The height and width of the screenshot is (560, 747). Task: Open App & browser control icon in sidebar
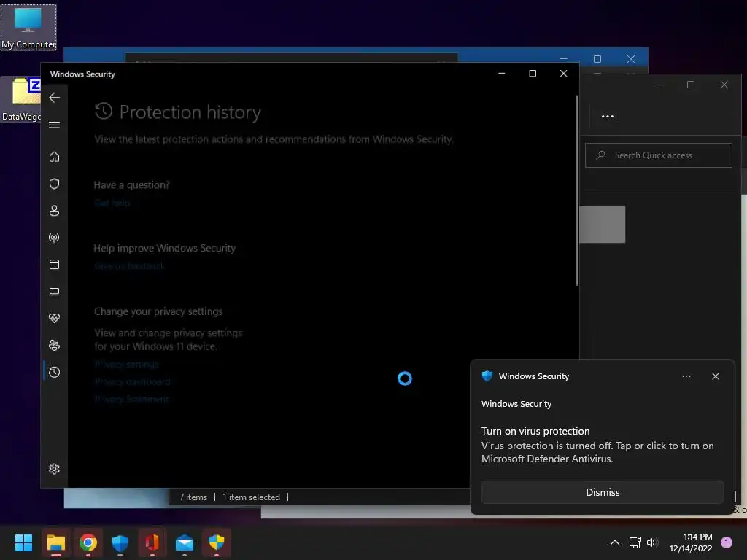(54, 264)
